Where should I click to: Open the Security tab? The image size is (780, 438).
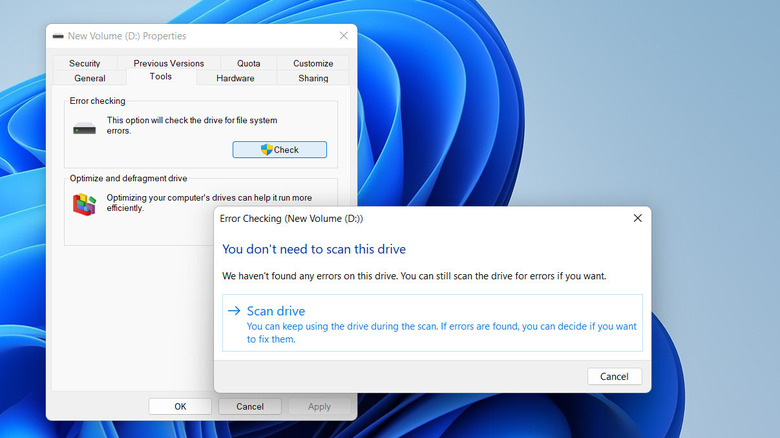coord(85,63)
